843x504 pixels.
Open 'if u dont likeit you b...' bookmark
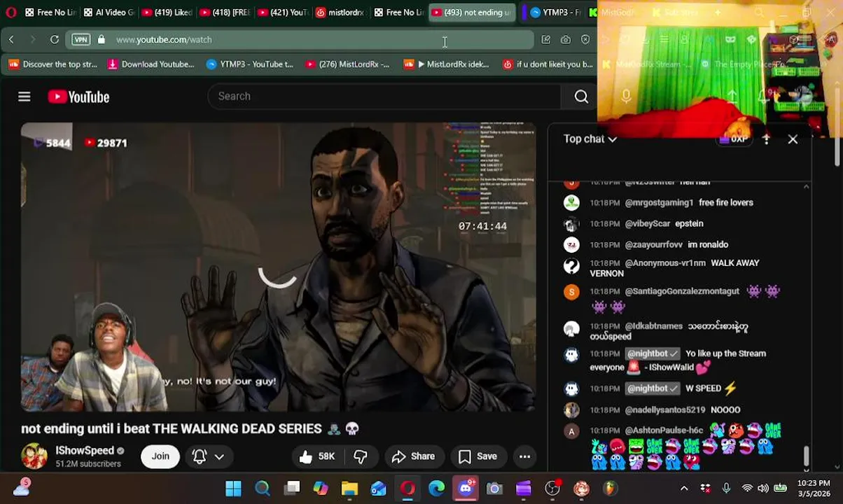click(x=548, y=64)
